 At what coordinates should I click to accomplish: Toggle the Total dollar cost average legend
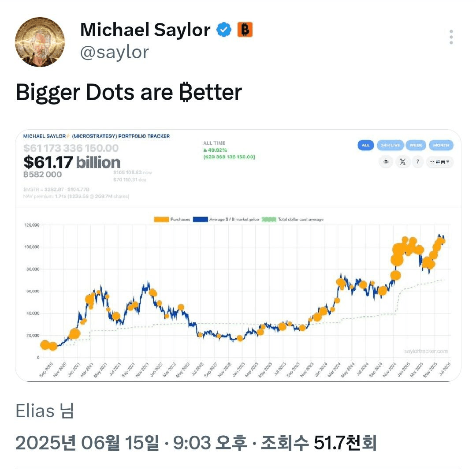pyautogui.click(x=293, y=219)
